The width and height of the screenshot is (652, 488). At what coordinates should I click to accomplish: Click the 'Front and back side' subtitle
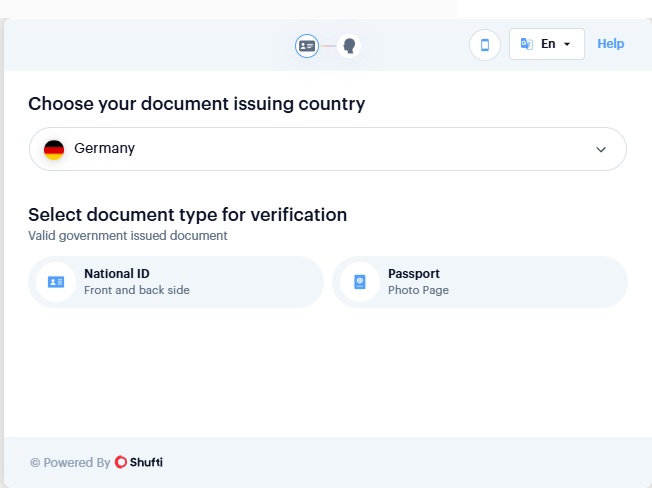(x=137, y=291)
